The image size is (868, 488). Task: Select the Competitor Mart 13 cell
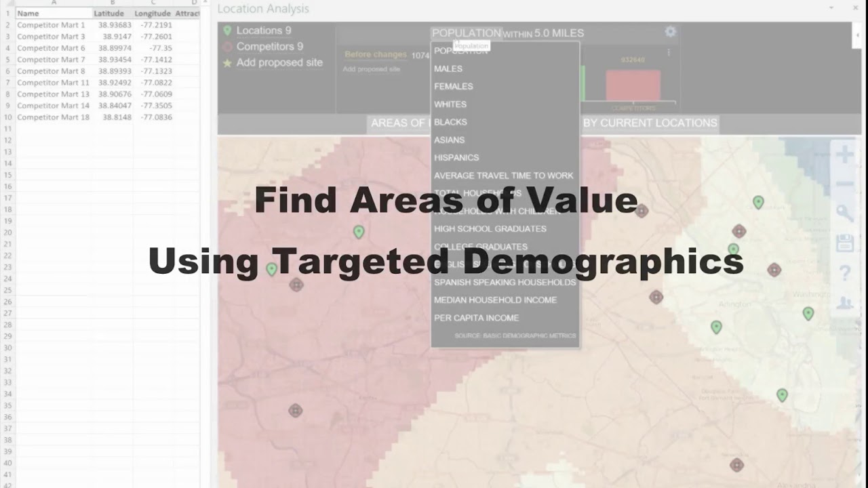pyautogui.click(x=54, y=94)
